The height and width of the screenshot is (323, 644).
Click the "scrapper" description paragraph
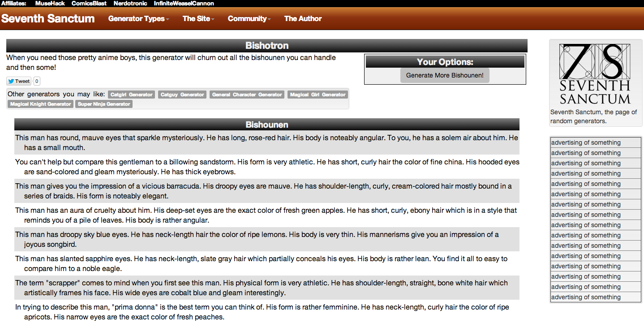point(267,288)
